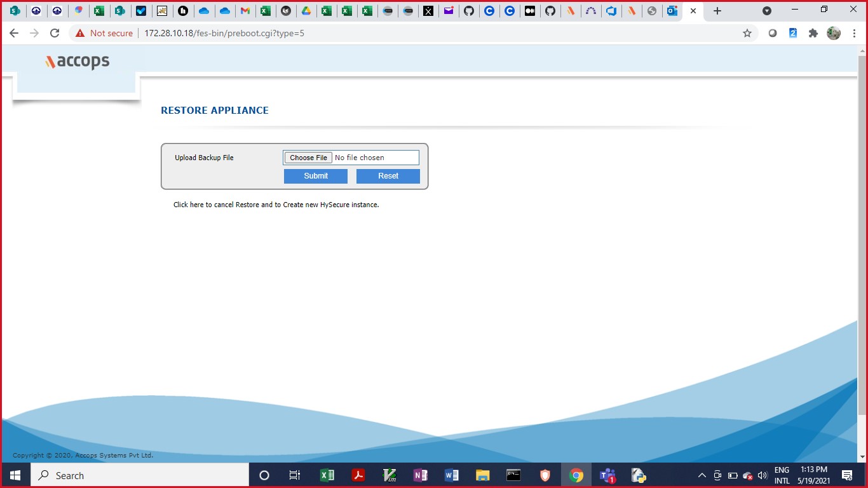Open the Python app on taskbar

(639, 475)
